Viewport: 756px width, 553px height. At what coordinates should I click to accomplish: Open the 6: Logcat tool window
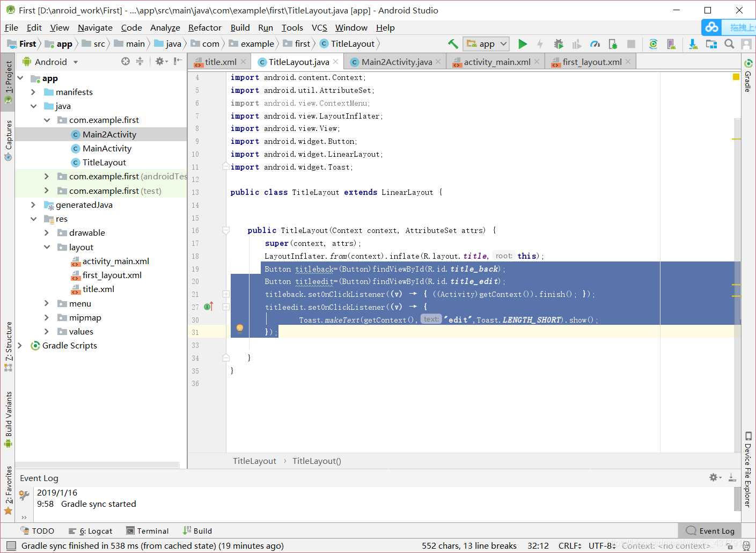[x=90, y=530]
